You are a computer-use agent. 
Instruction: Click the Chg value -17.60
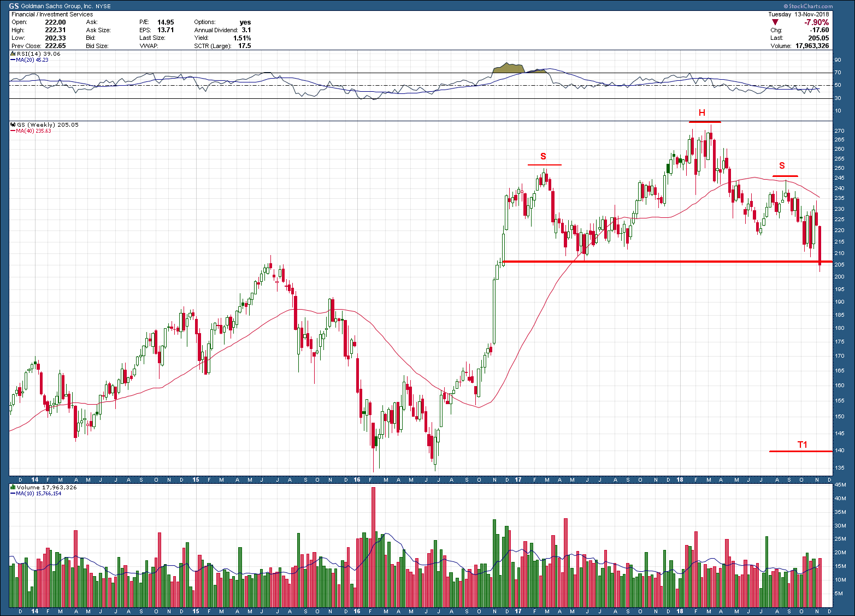tap(819, 30)
